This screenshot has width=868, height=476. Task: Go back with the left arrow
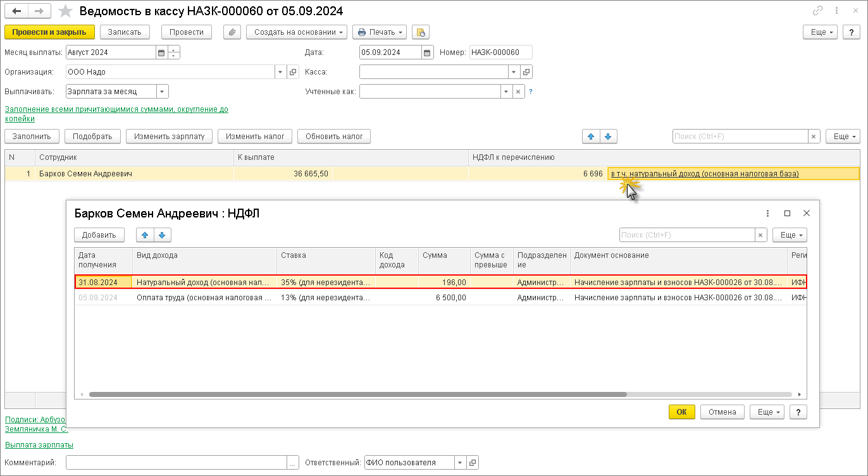click(16, 11)
